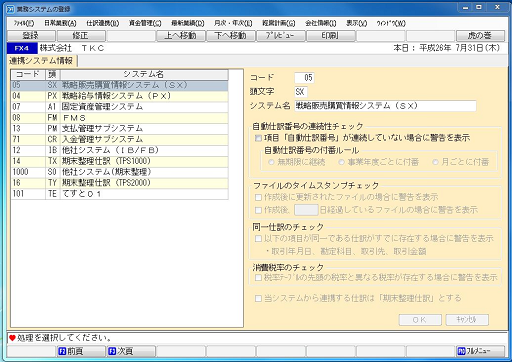
Task: Select row 07 固定資産管理システム
Action: pos(120,107)
